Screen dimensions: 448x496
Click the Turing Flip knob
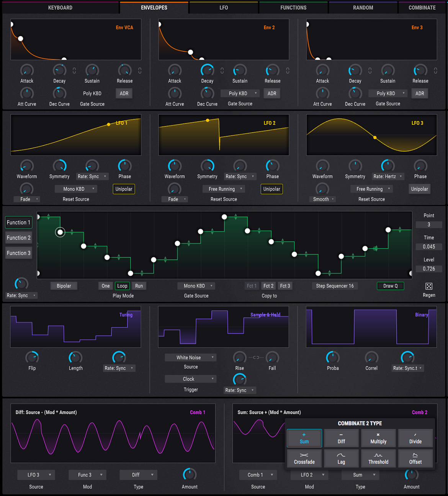click(x=32, y=358)
